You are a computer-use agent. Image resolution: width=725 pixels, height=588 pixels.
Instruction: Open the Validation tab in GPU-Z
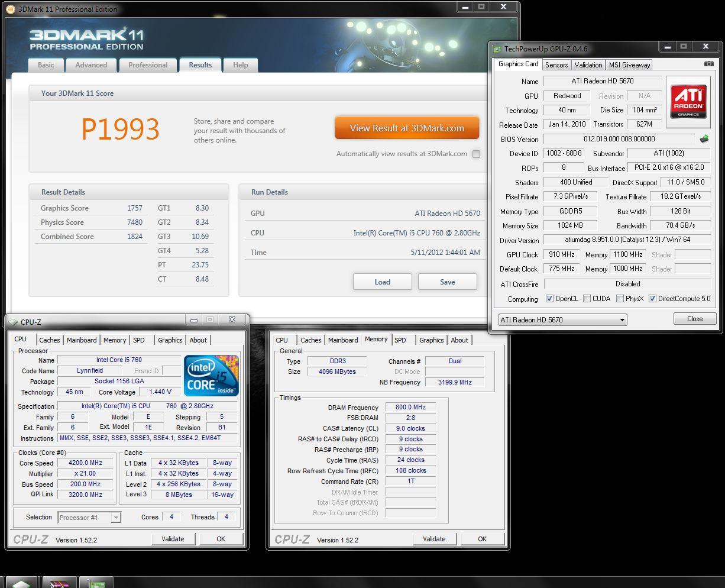coord(588,65)
